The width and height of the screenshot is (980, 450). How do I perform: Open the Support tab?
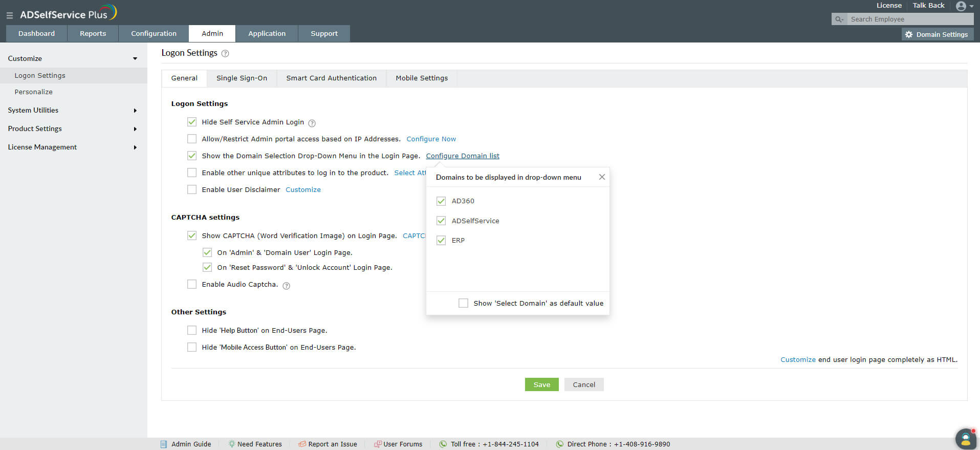324,33
